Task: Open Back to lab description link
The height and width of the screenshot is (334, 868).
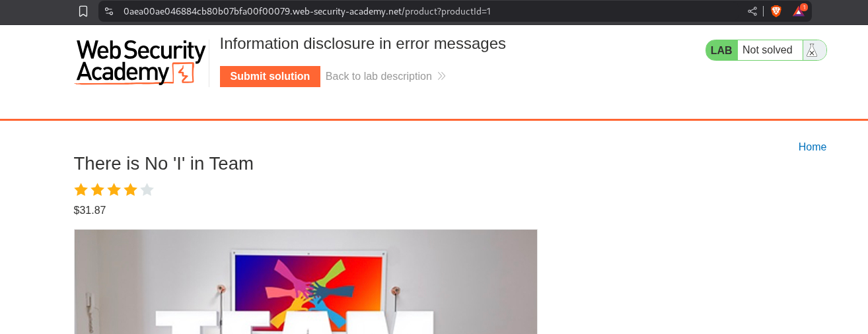Action: click(x=379, y=77)
